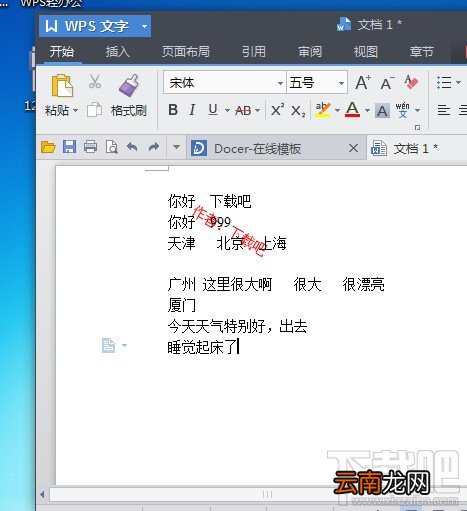467x511 pixels.
Task: Click the Paste clipboard icon
Action: 62,86
